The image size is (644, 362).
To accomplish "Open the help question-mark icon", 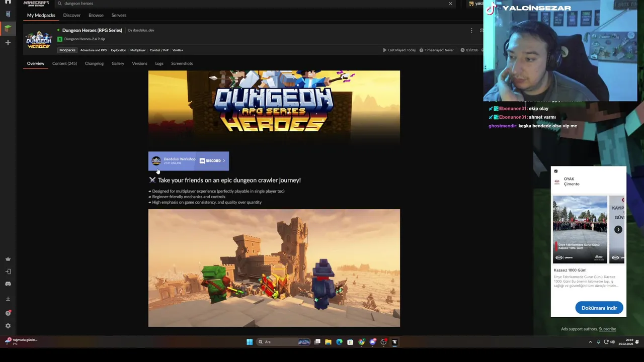I will point(8,313).
